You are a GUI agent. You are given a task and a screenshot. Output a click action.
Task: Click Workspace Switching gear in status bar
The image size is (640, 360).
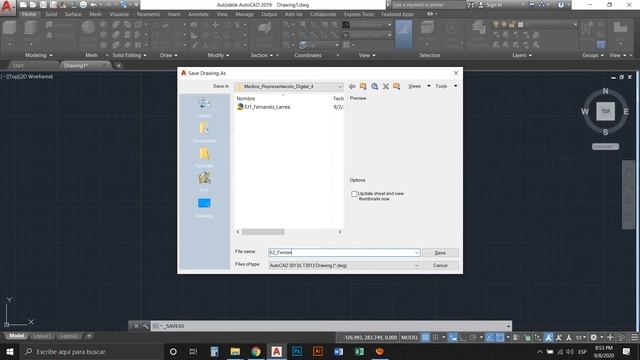[x=593, y=338]
